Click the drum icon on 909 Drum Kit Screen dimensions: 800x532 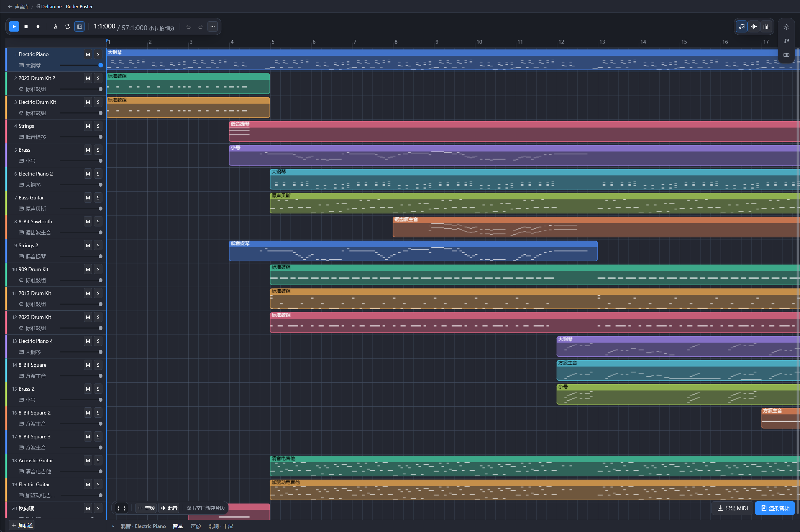pyautogui.click(x=21, y=280)
